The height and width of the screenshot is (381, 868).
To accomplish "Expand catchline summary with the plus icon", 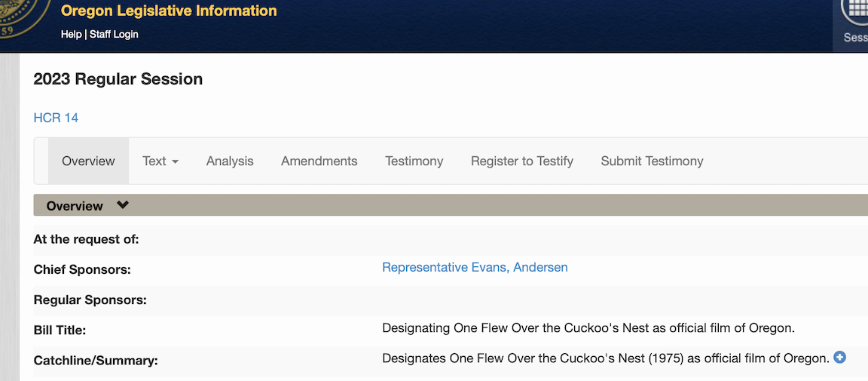I will click(x=839, y=358).
